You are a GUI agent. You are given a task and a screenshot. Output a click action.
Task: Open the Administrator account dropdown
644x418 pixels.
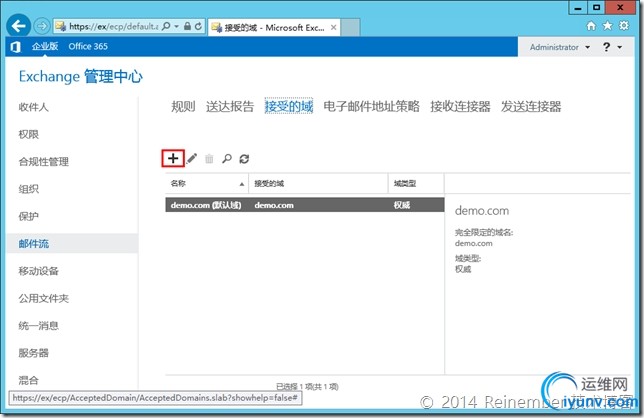point(560,47)
